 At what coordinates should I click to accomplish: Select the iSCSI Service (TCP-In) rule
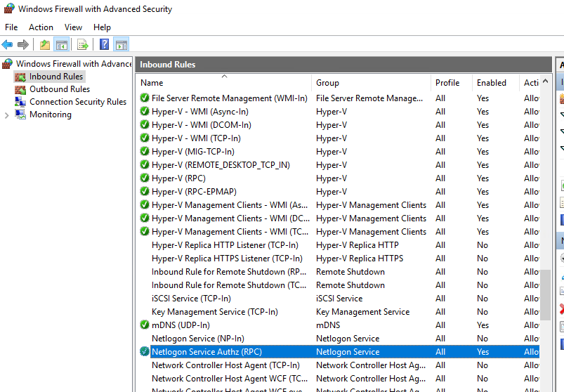(x=191, y=298)
